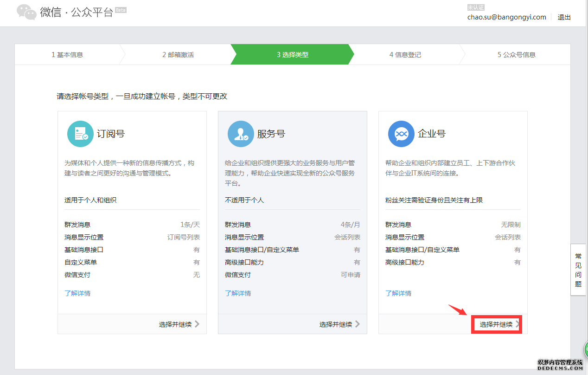Open step tab 4 信息登记
This screenshot has width=588, height=375.
point(405,54)
